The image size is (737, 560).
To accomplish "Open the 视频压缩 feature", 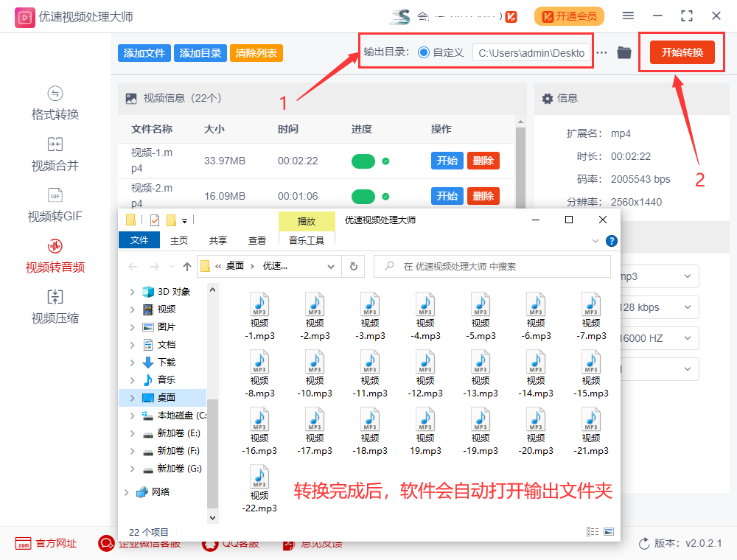I will pyautogui.click(x=55, y=306).
